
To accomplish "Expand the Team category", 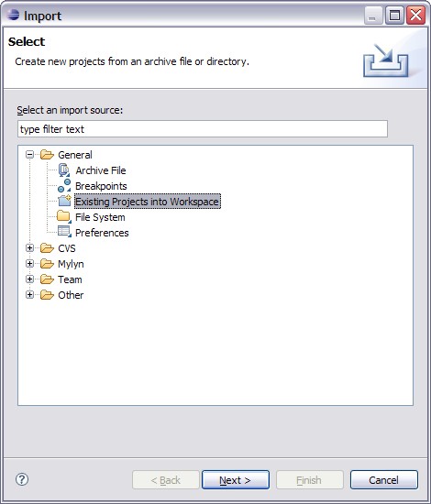I will [x=29, y=279].
